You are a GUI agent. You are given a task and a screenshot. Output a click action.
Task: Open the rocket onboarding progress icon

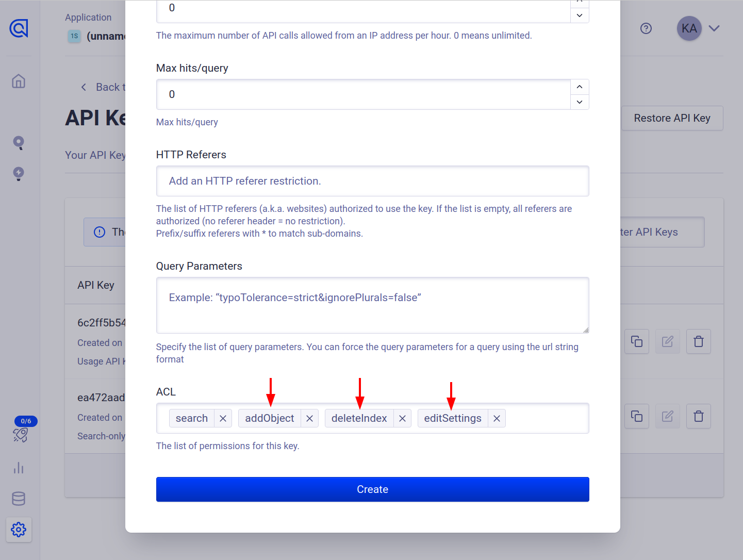click(21, 435)
